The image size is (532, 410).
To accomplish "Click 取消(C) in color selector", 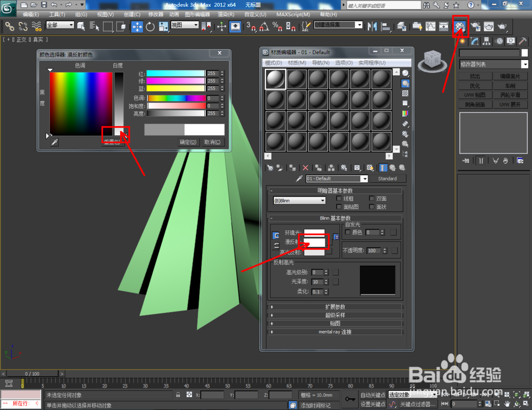I will (x=212, y=142).
